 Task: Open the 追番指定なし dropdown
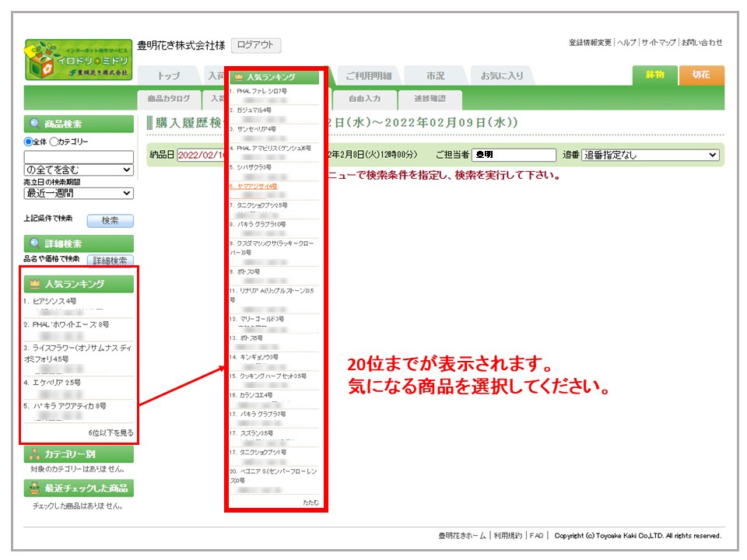pos(651,155)
